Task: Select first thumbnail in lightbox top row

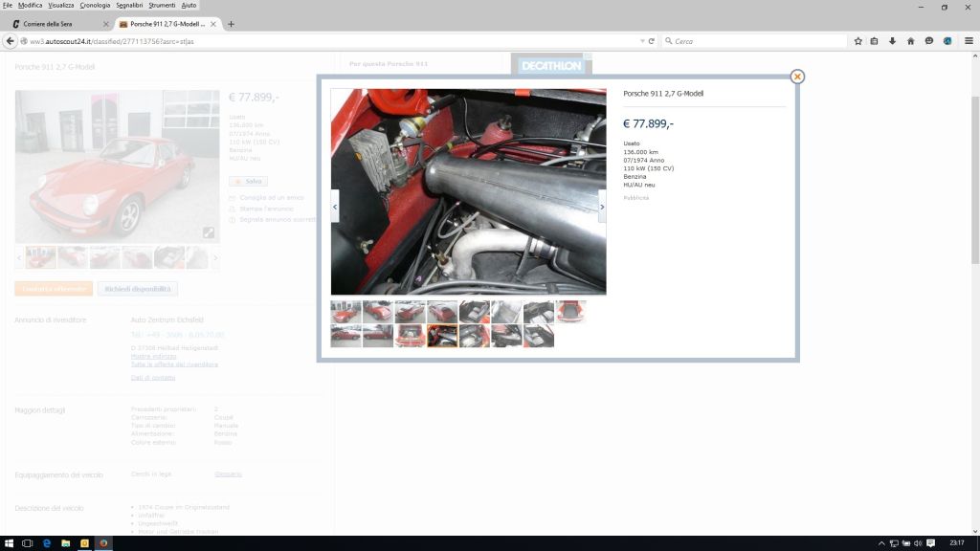Action: [346, 312]
